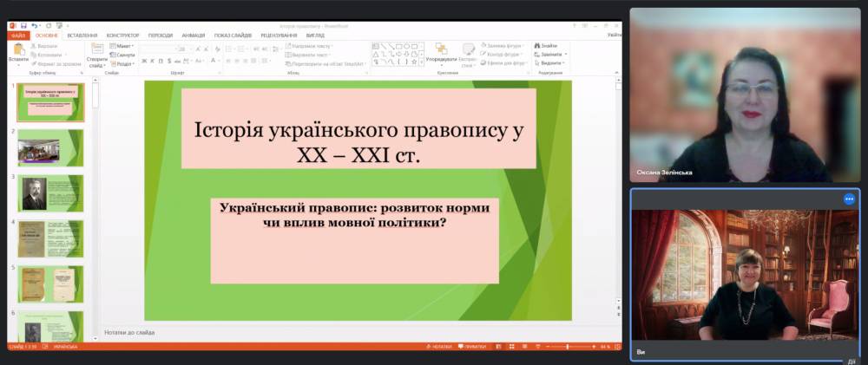The image size is (868, 365).
Task: Toggle bold (Ж) text formatting
Action: [144, 62]
